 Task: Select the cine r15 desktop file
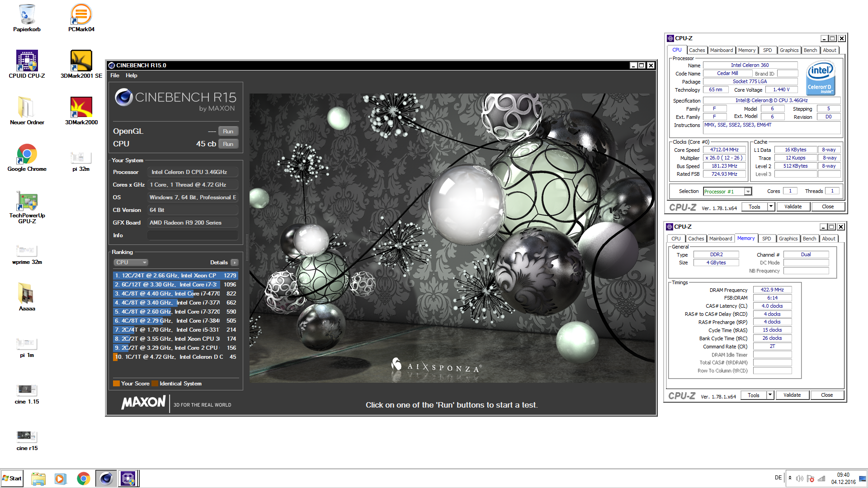[x=27, y=441]
